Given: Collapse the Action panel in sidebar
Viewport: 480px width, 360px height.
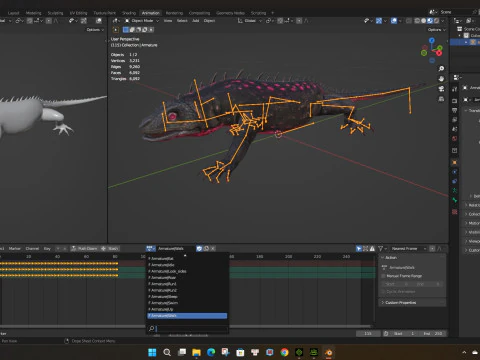Looking at the screenshot, I should pos(391,258).
